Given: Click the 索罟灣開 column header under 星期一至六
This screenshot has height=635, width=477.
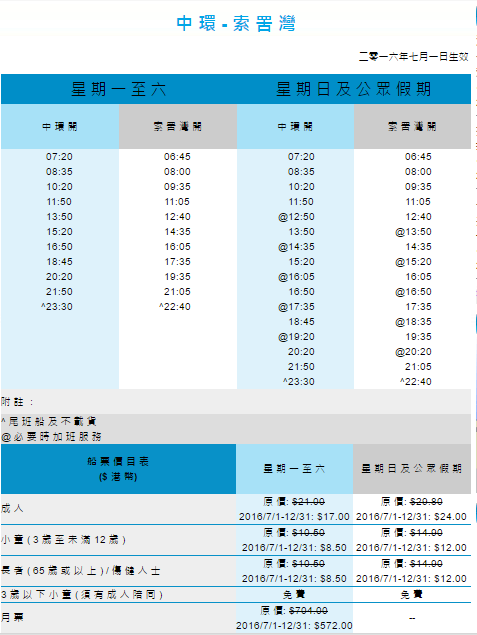Looking at the screenshot, I should (177, 127).
